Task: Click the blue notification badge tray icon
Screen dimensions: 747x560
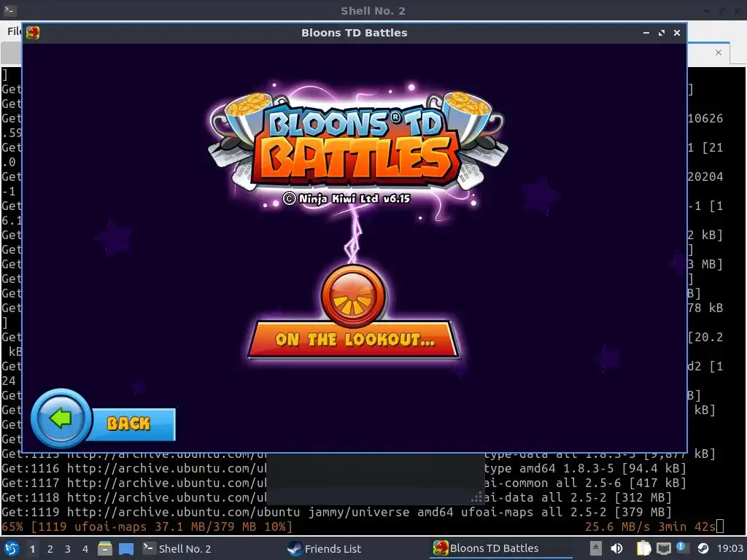Action: pyautogui.click(x=681, y=547)
